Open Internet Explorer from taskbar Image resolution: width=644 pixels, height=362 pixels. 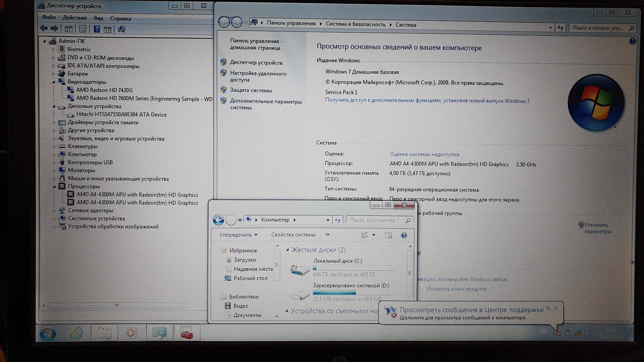76,333
